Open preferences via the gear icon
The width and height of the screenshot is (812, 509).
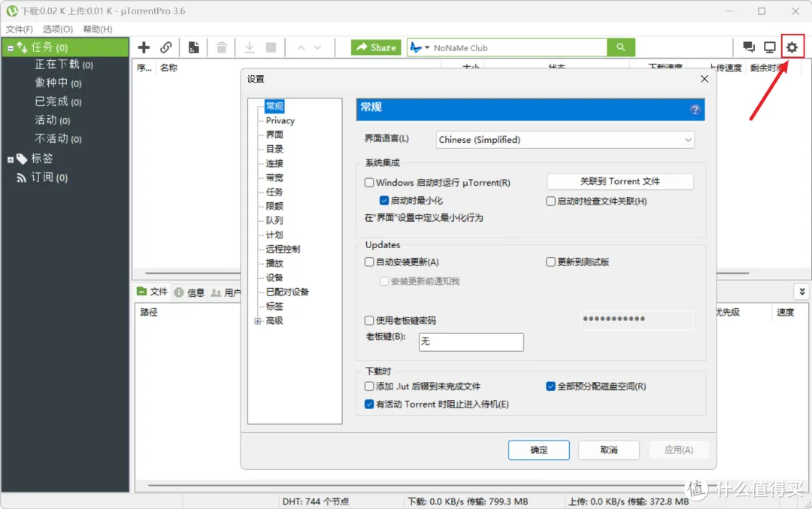(x=792, y=47)
